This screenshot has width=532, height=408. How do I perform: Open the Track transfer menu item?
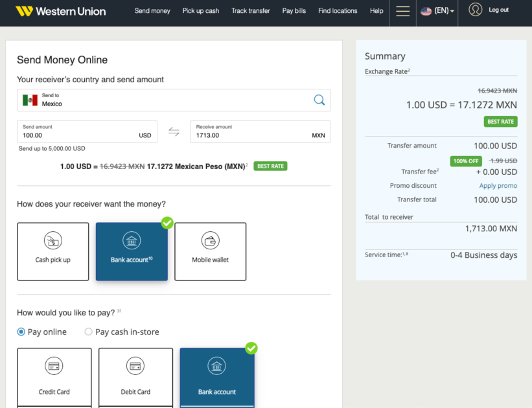pyautogui.click(x=250, y=11)
